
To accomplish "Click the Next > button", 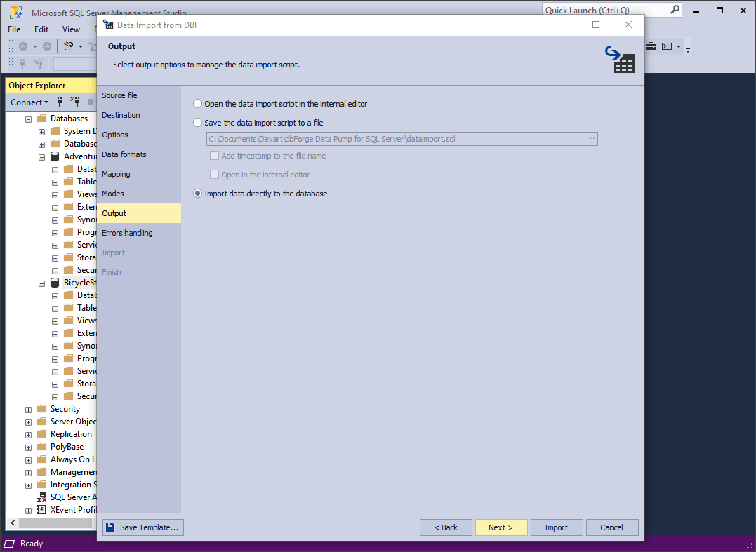I will click(500, 527).
